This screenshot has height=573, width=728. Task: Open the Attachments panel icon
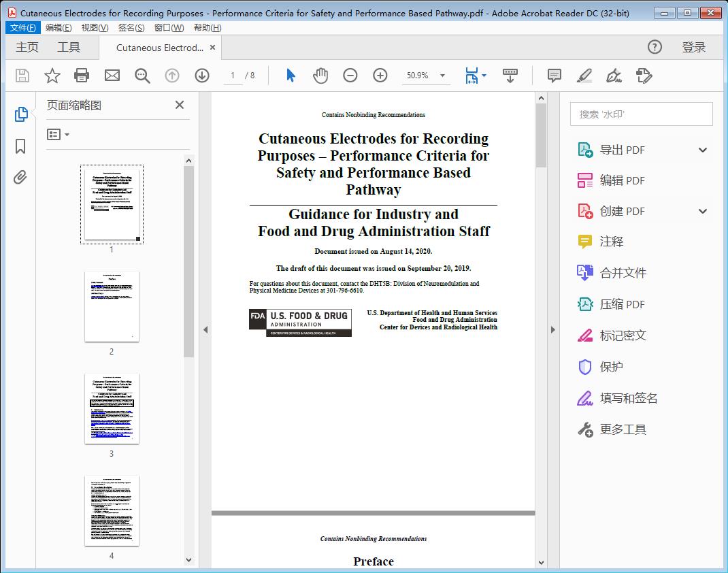tap(20, 177)
